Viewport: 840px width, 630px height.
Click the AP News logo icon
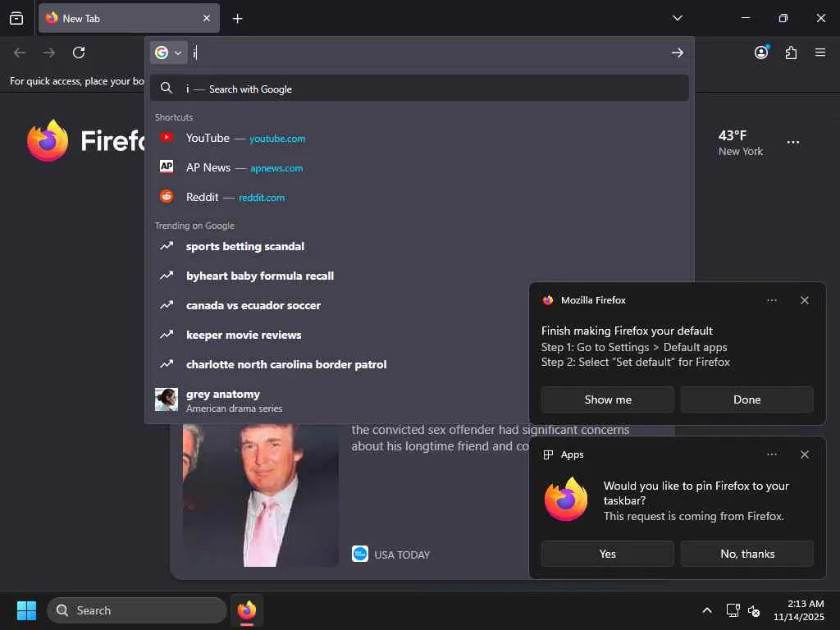(x=167, y=167)
